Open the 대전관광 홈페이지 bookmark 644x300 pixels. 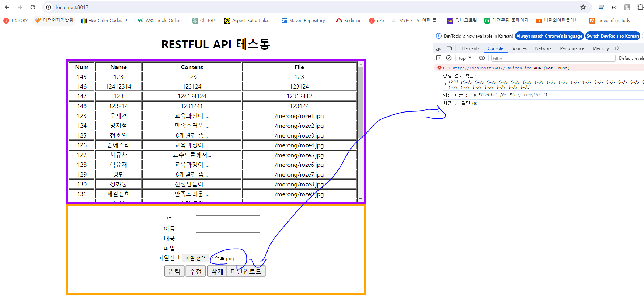[506, 21]
